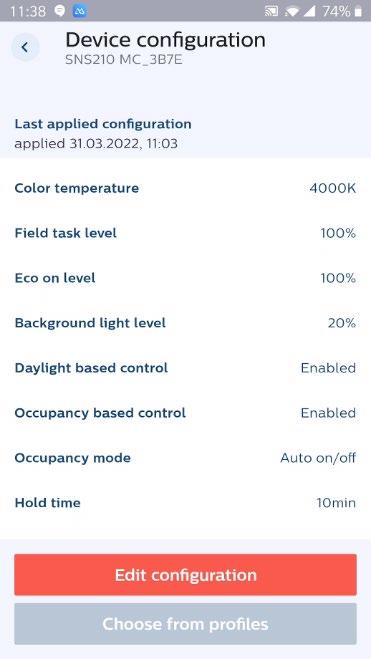The height and width of the screenshot is (659, 371).
Task: Click the Choose from profiles button
Action: tap(185, 624)
